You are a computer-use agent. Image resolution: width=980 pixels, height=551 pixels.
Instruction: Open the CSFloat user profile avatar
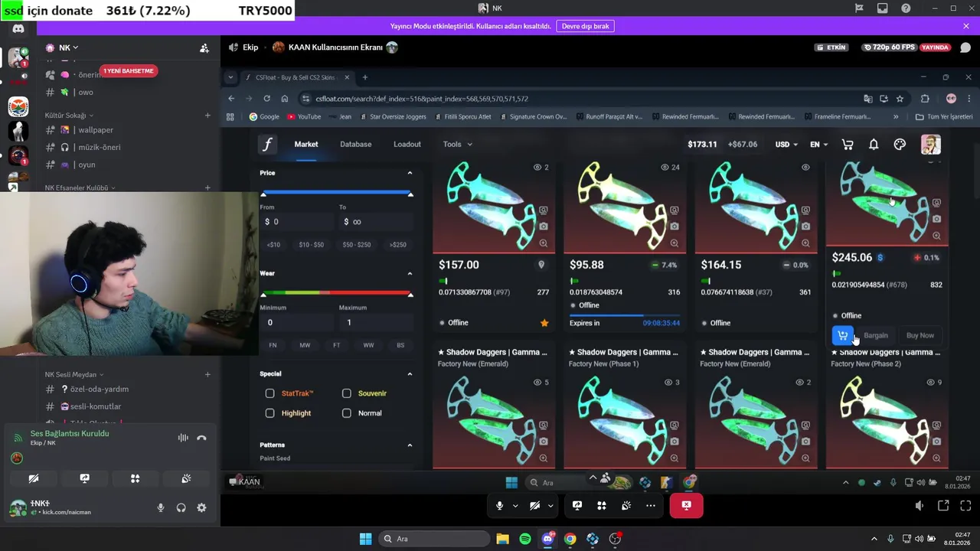(x=930, y=145)
